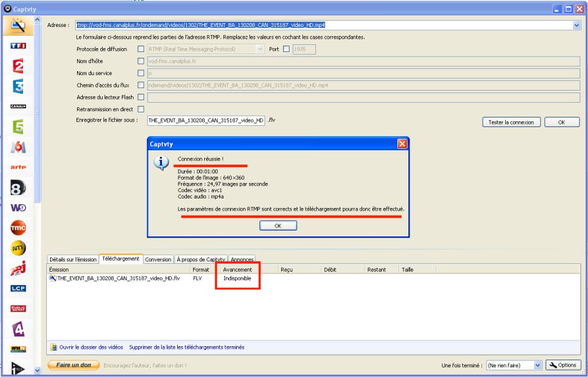Open the Détails sur l'émission tab
Screen dimensions: 588x377
coord(72,259)
